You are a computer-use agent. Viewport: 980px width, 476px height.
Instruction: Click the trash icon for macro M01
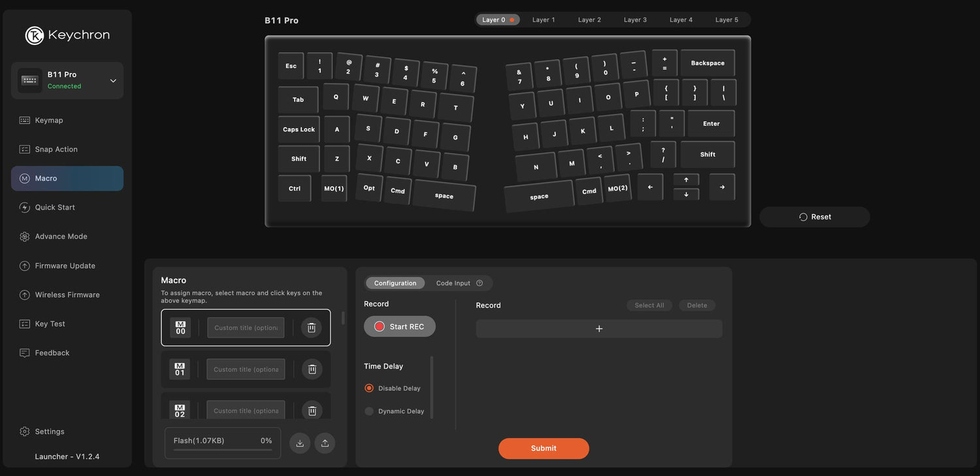(312, 370)
